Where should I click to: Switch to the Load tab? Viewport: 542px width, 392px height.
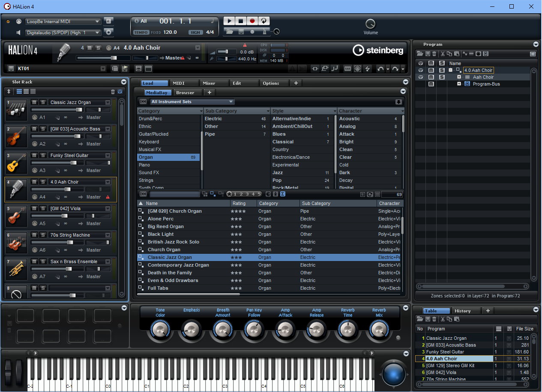tap(154, 83)
